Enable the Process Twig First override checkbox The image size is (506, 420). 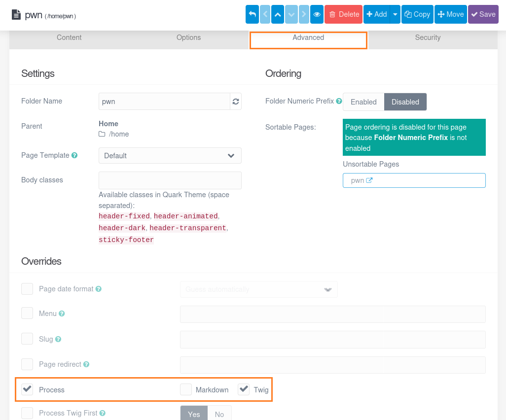(27, 413)
